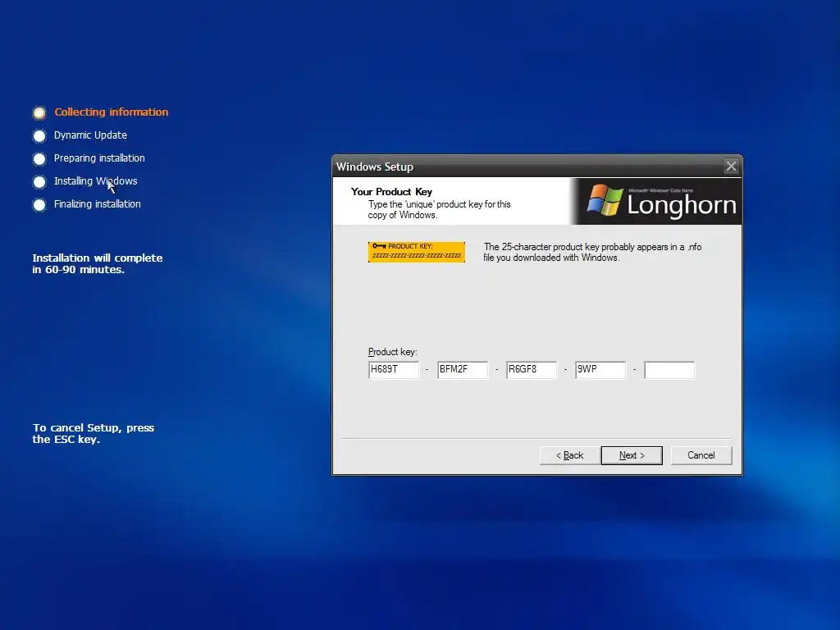840x630 pixels.
Task: Click the 'Type the unique product key' instruction
Action: pyautogui.click(x=440, y=209)
